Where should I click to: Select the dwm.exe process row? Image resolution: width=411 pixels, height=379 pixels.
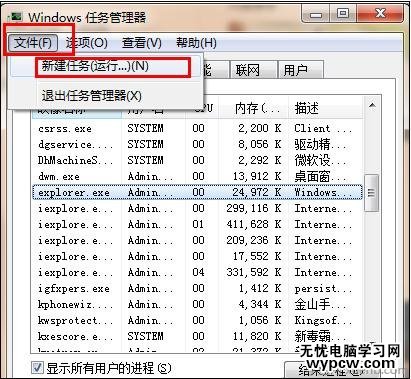(197, 176)
